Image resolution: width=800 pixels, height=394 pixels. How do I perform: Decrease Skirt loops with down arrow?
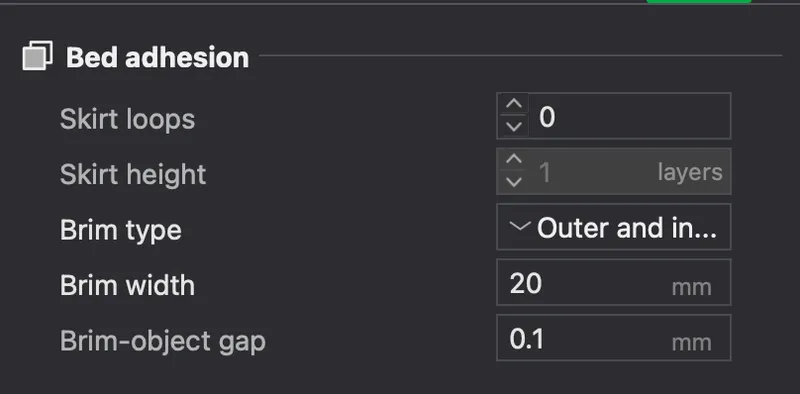pyautogui.click(x=513, y=127)
